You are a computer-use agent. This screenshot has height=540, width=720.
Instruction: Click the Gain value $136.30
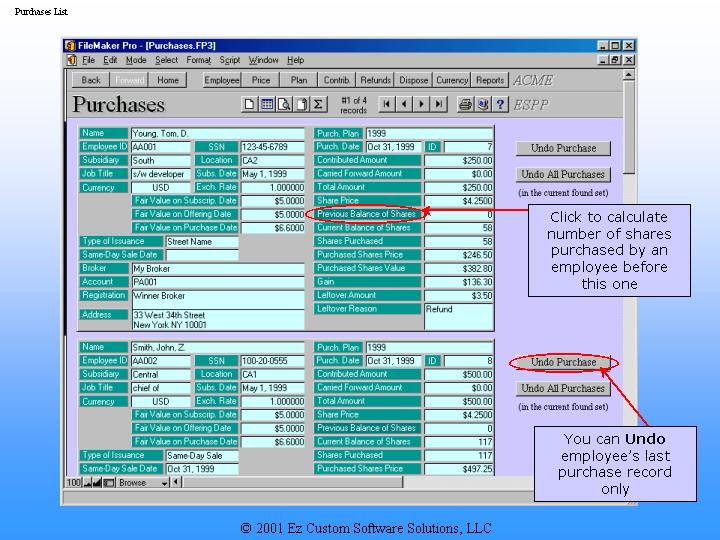coord(459,282)
